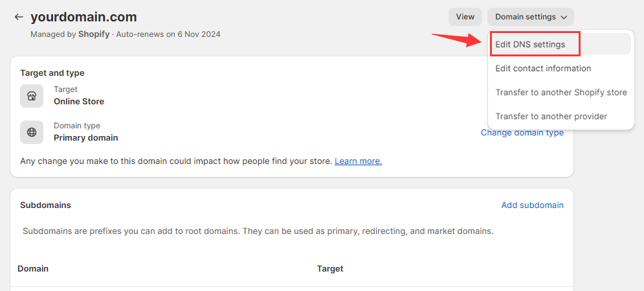Click the Target column header in the table
Screen dimensions: 644x291
[329, 268]
